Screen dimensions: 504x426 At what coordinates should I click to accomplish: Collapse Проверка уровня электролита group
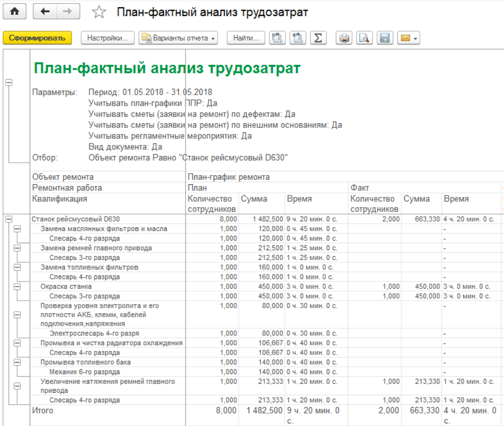(x=17, y=315)
